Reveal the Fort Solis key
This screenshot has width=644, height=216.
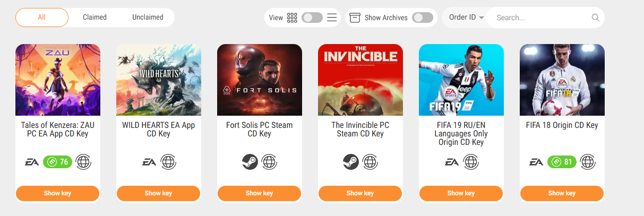click(x=260, y=193)
